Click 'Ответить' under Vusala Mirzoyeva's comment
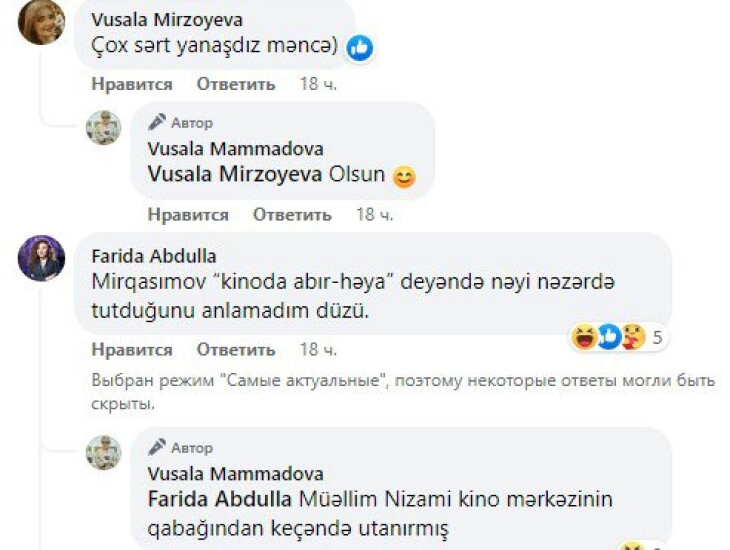This screenshot has width=730, height=550. (x=235, y=85)
